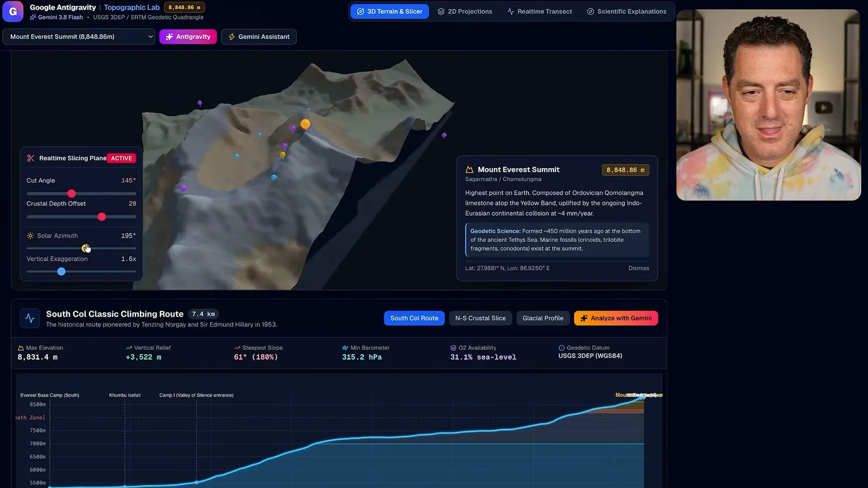Click the 7.4 km route length badge
Viewport: 868px width, 488px height.
coord(203,314)
